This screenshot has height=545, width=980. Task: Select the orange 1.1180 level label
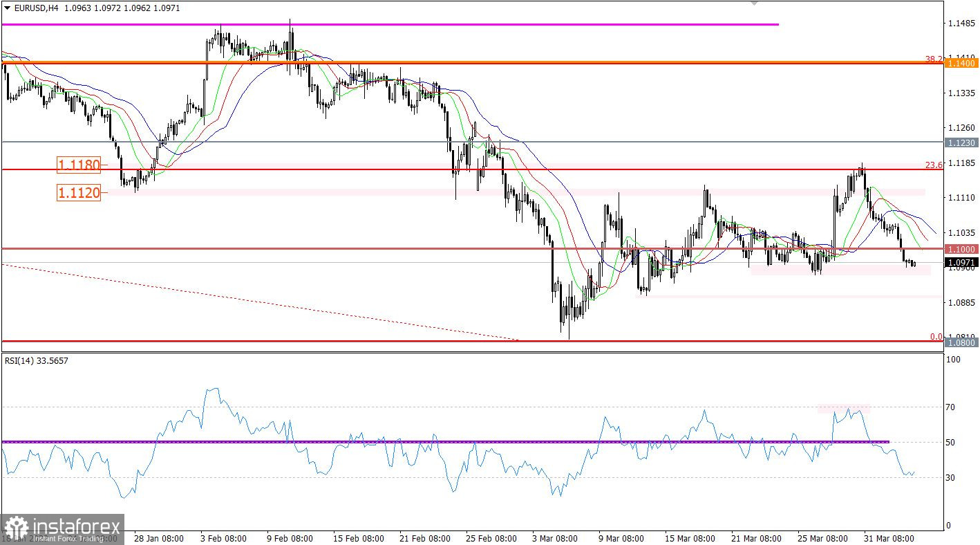79,165
